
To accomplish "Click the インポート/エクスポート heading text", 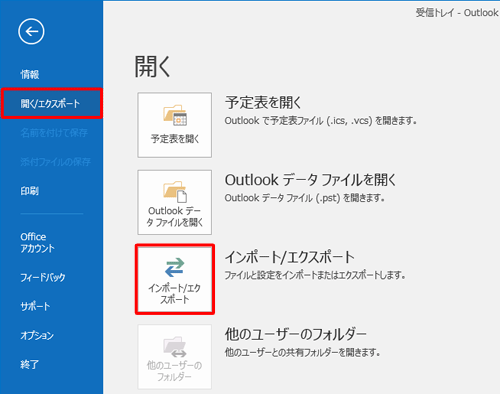I will 290,257.
